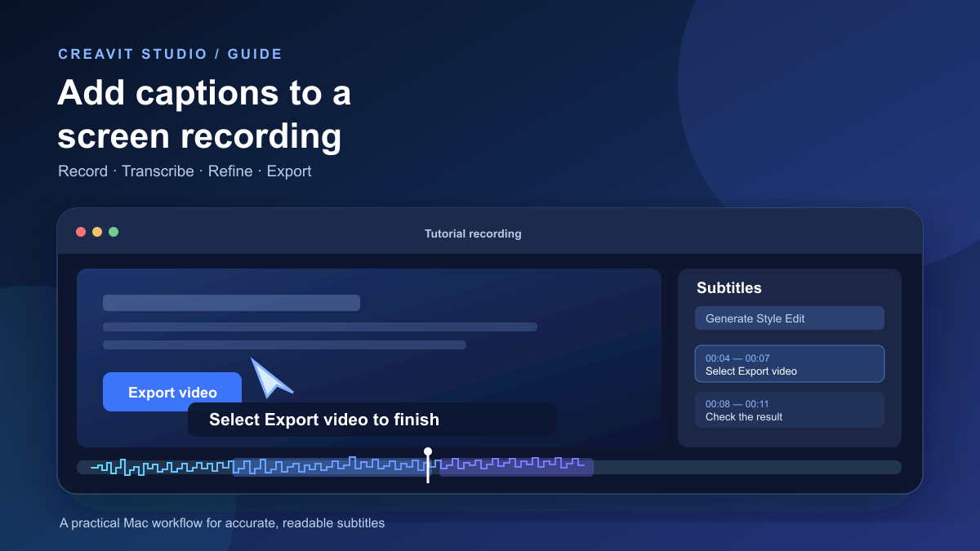This screenshot has height=551, width=980.
Task: Click the Subtitles panel heading
Action: [x=729, y=288]
